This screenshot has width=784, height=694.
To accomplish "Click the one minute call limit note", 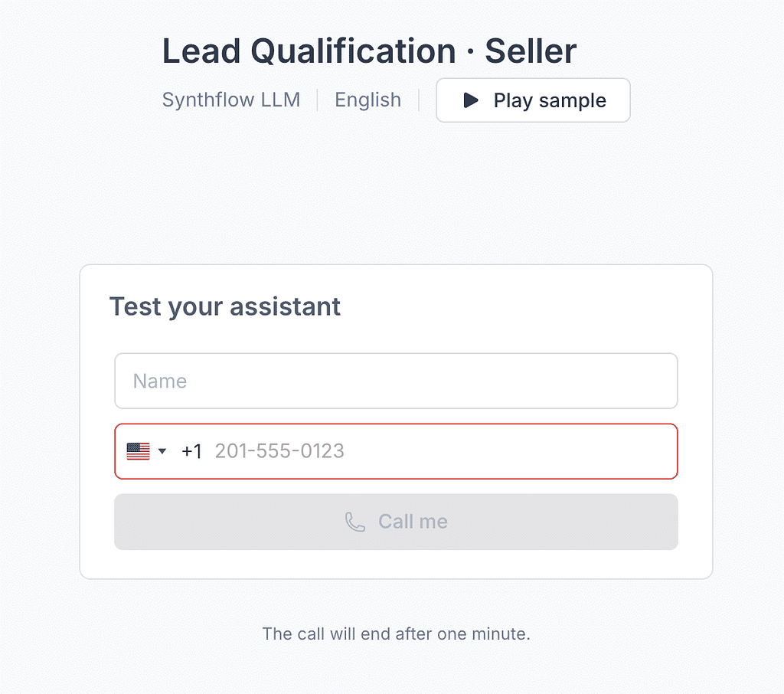I will 396,634.
